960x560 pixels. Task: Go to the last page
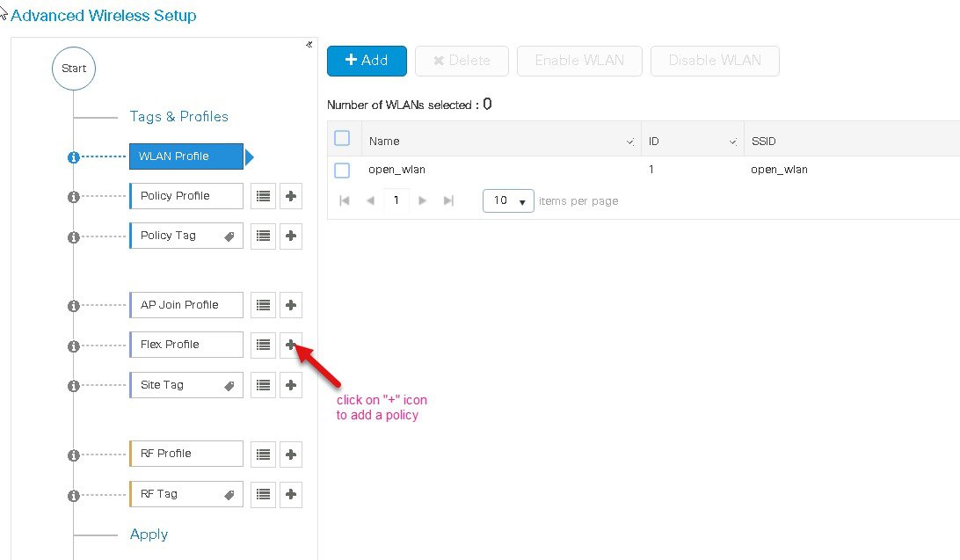[x=448, y=200]
